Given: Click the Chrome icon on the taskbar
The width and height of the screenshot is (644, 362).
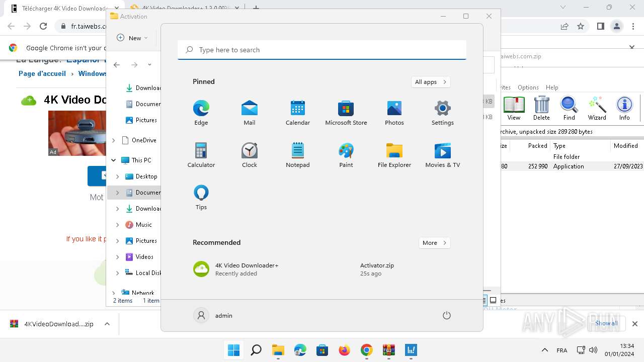Looking at the screenshot, I should point(366,350).
